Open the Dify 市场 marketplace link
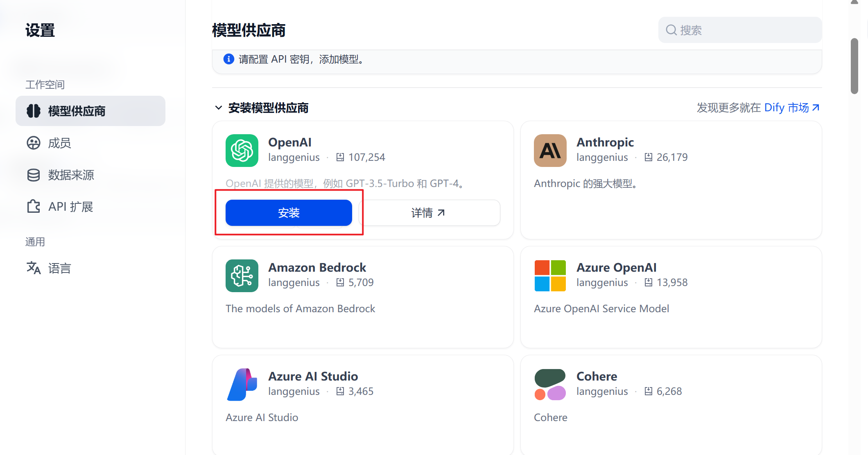 792,108
